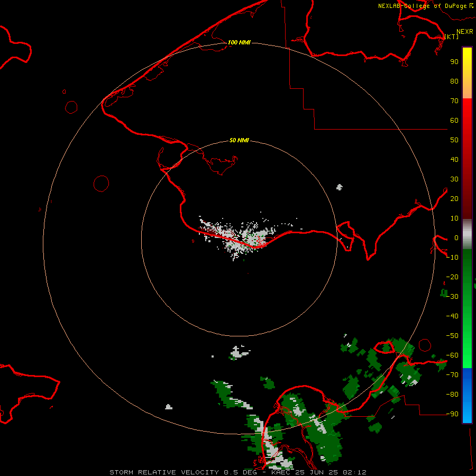
Task: Click the -10 value on the velocity scale
Action: 452,258
